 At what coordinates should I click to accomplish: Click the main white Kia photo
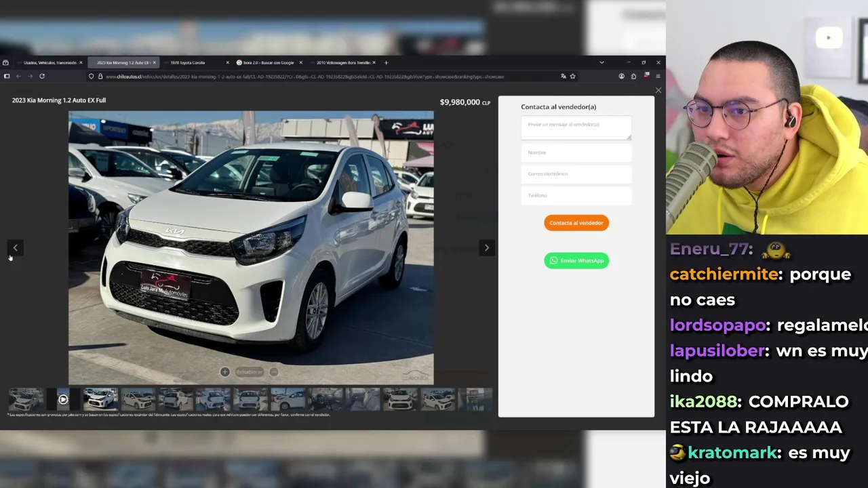coord(251,247)
